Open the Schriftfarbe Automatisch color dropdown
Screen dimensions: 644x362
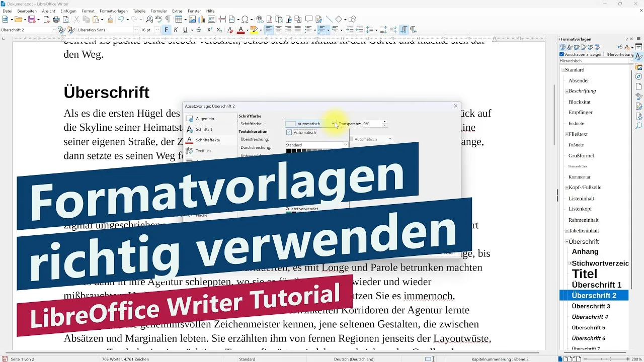click(x=310, y=124)
